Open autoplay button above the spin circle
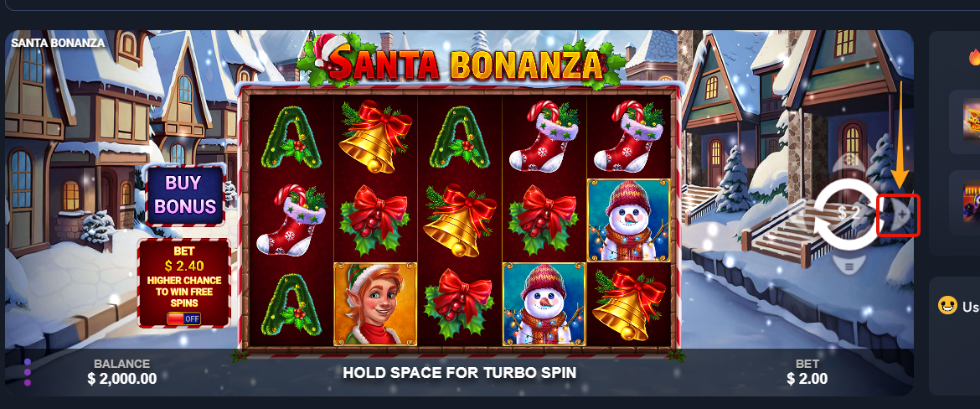980x409 pixels. [x=848, y=163]
